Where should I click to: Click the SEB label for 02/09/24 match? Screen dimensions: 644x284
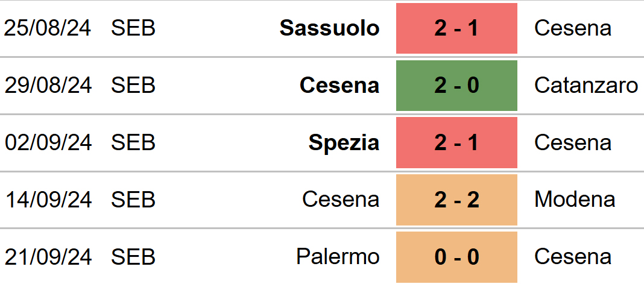(133, 143)
